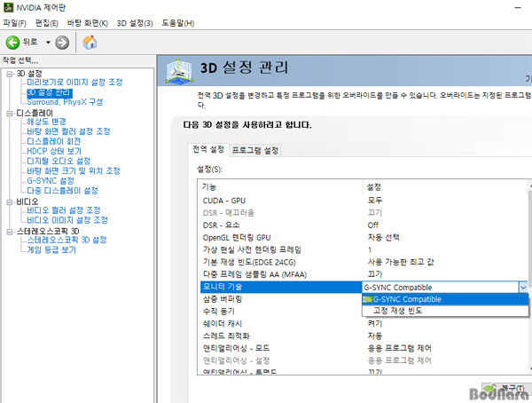
Task: Collapse the 디스플레이 tree node
Action: (x=9, y=113)
